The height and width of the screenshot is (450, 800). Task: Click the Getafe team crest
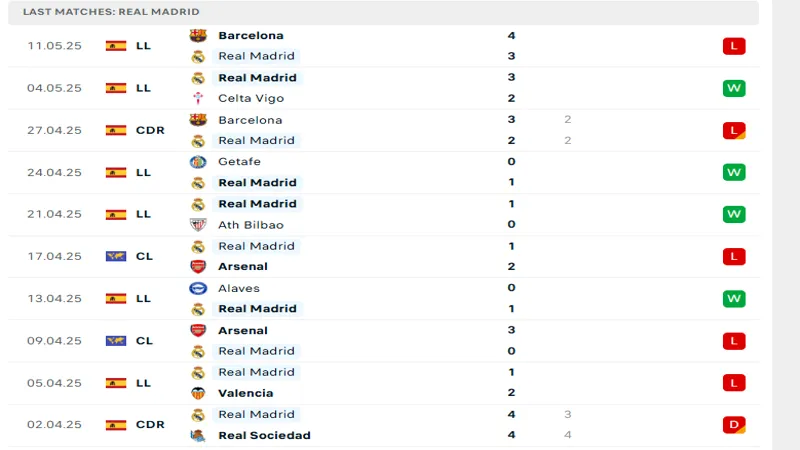click(198, 162)
